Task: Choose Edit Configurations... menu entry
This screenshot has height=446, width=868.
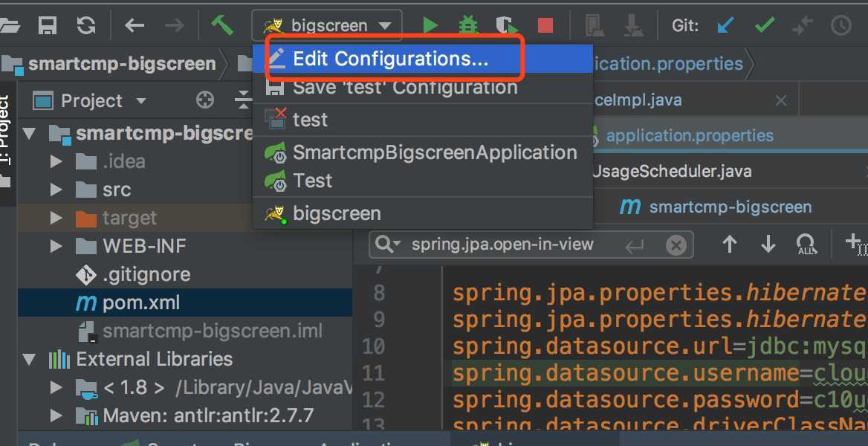Action: [423, 59]
